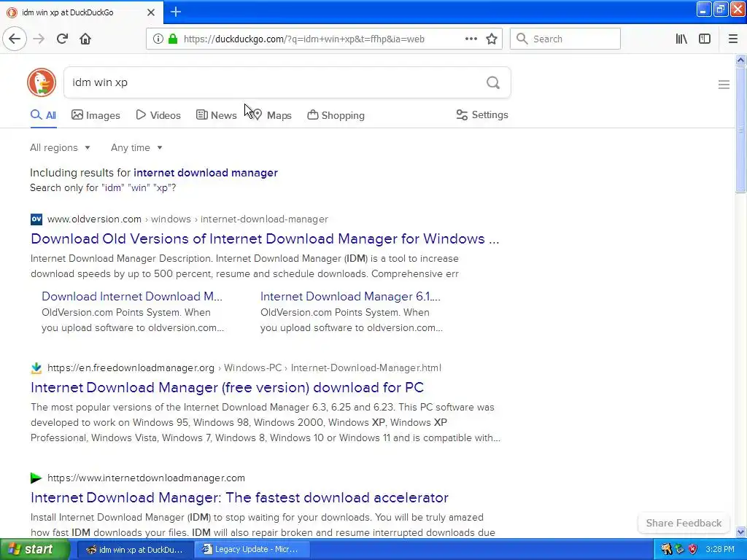
Task: Open a new browser tab
Action: pos(176,12)
